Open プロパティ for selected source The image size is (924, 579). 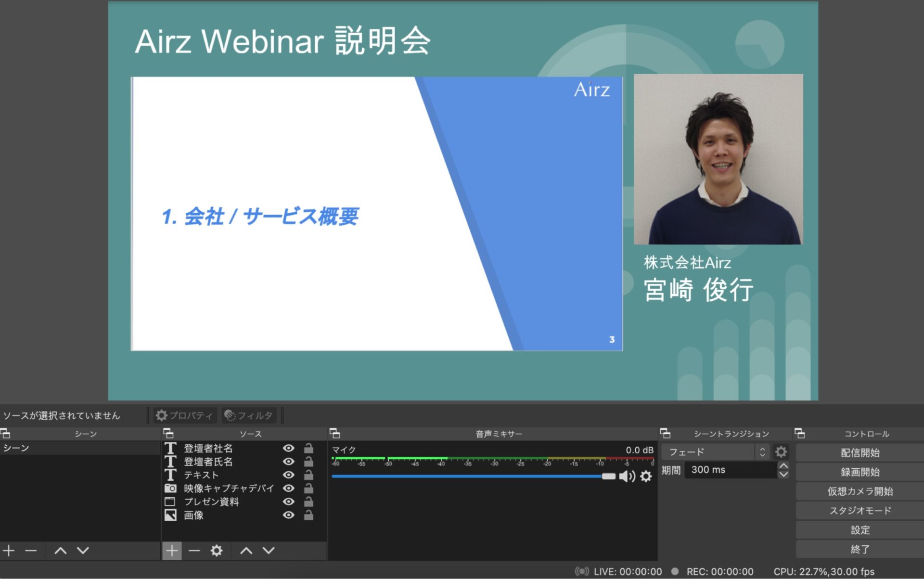[x=185, y=415]
